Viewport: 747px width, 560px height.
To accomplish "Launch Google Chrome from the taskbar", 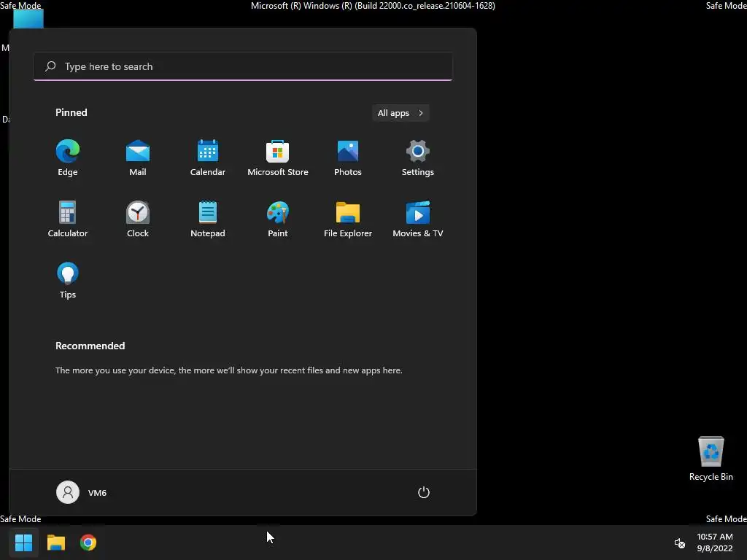I will [x=88, y=542].
